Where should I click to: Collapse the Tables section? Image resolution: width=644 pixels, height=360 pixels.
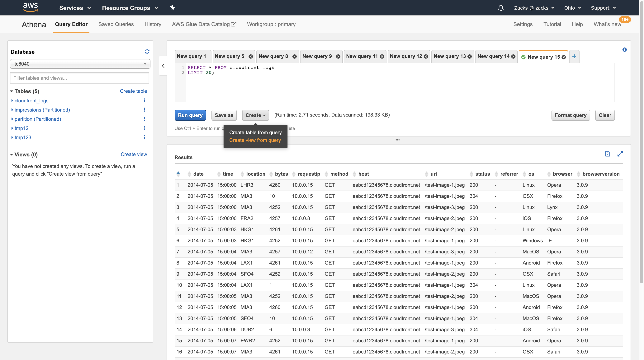click(12, 91)
